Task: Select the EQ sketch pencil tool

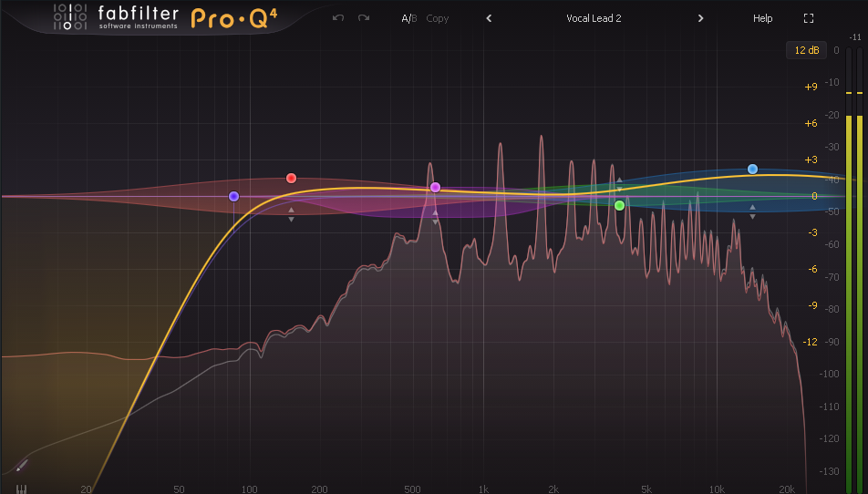Action: click(x=21, y=467)
